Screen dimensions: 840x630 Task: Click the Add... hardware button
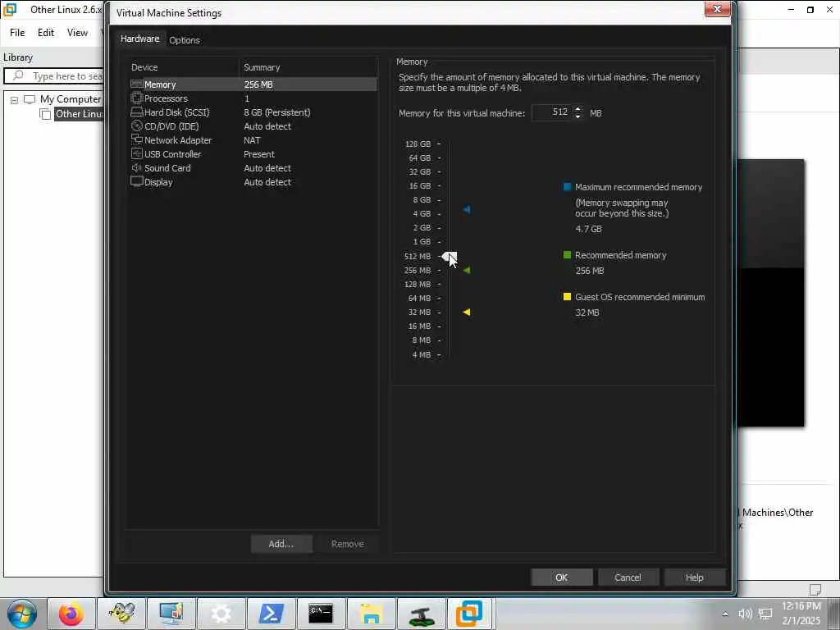pos(281,544)
